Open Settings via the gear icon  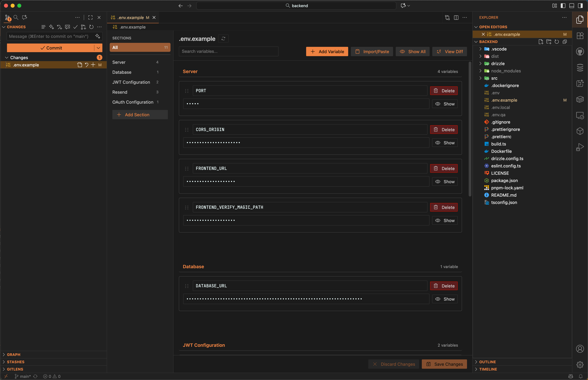[x=580, y=364]
